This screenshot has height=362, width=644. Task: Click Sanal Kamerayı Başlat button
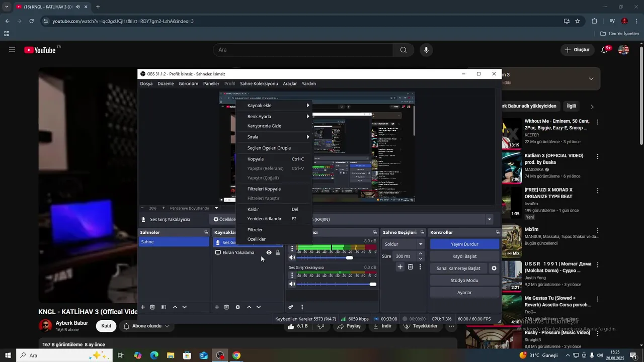[458, 268]
